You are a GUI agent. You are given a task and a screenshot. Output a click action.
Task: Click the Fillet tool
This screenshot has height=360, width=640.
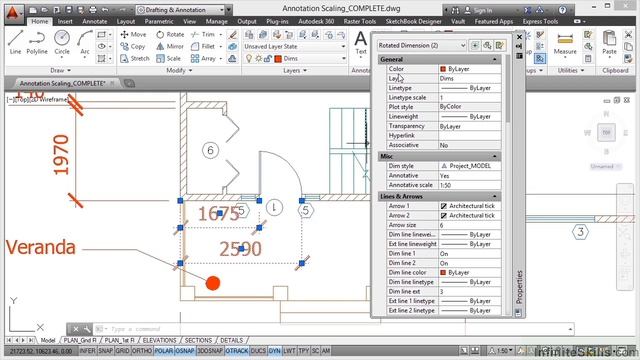click(203, 47)
